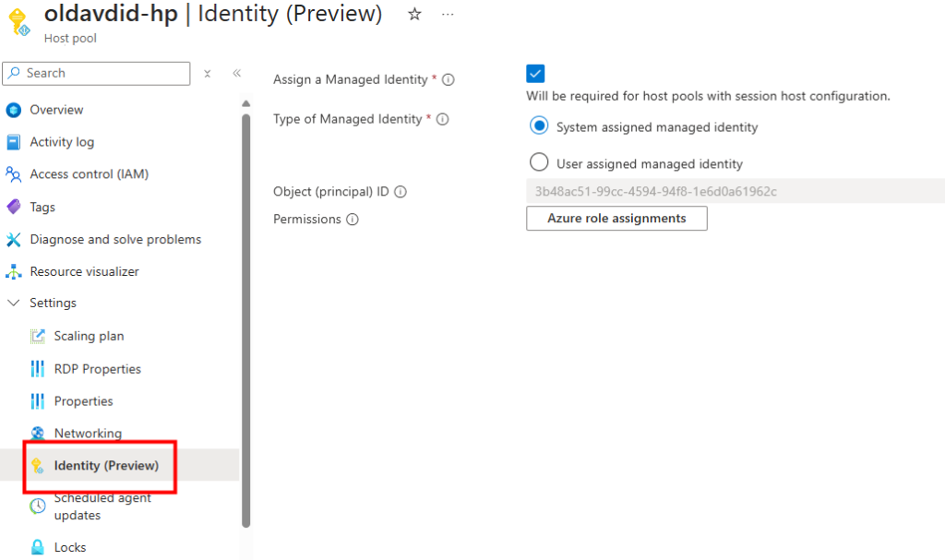Click the Locks padlock icon

pyautogui.click(x=37, y=547)
